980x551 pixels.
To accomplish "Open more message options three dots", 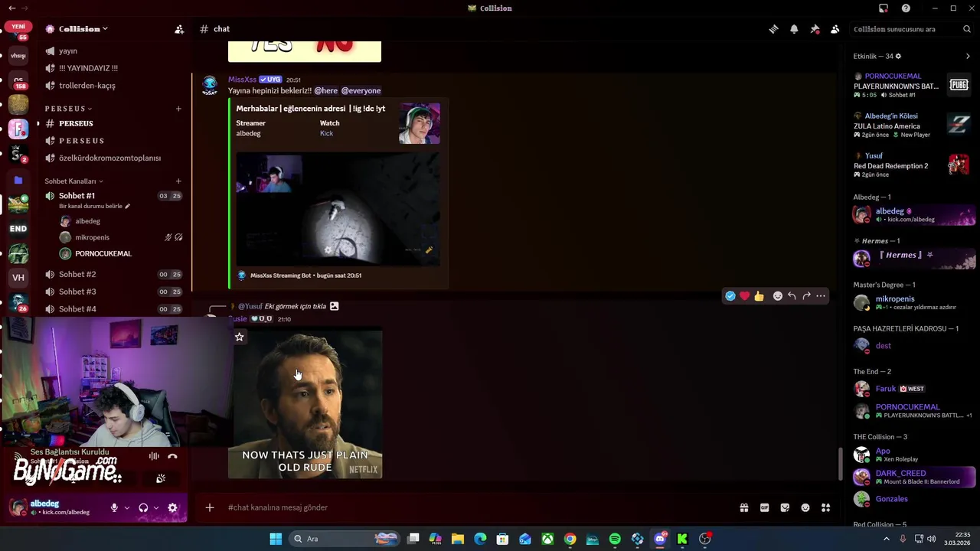I will coord(821,296).
